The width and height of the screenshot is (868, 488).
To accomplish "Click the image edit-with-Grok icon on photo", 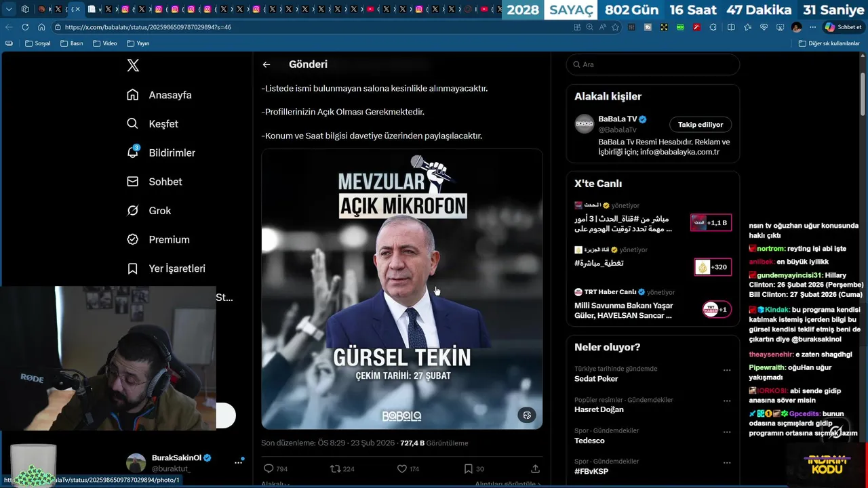I will pyautogui.click(x=527, y=415).
